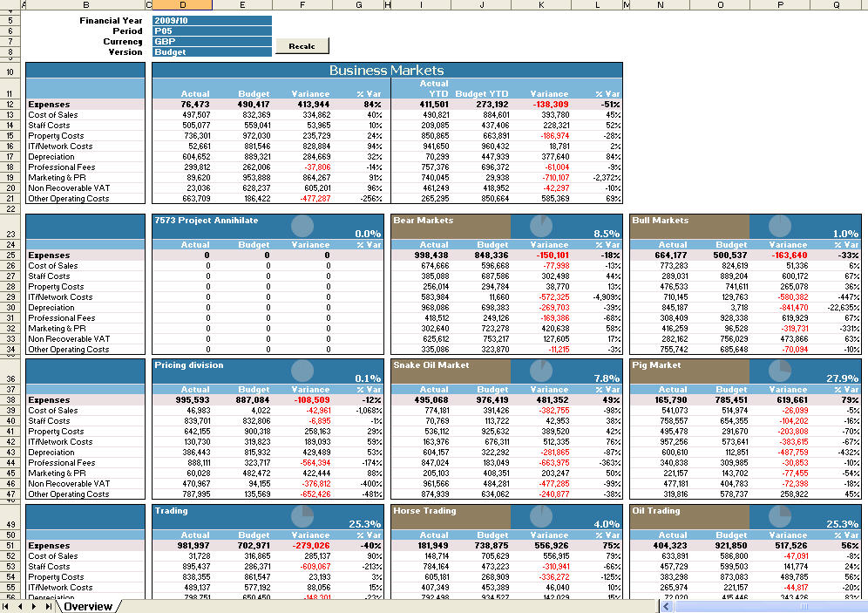Click the 'Bear Markets' heading
Screen dimensions: 868x613
(x=424, y=221)
